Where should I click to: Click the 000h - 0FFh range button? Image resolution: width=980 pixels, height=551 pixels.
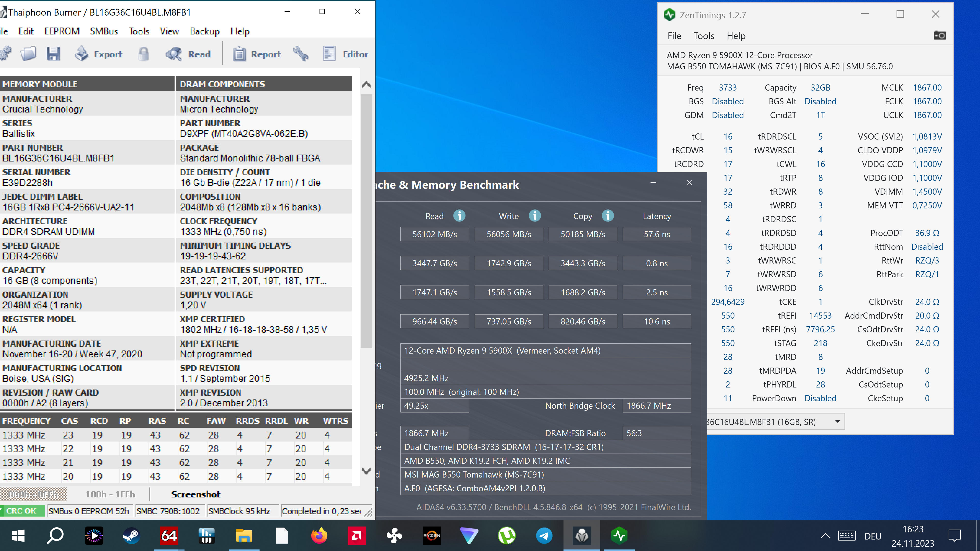pyautogui.click(x=33, y=494)
